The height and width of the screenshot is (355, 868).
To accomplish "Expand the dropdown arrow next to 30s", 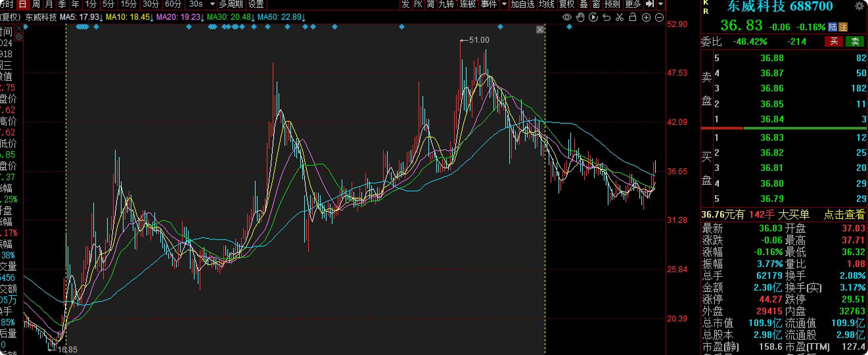I will coord(212,4).
